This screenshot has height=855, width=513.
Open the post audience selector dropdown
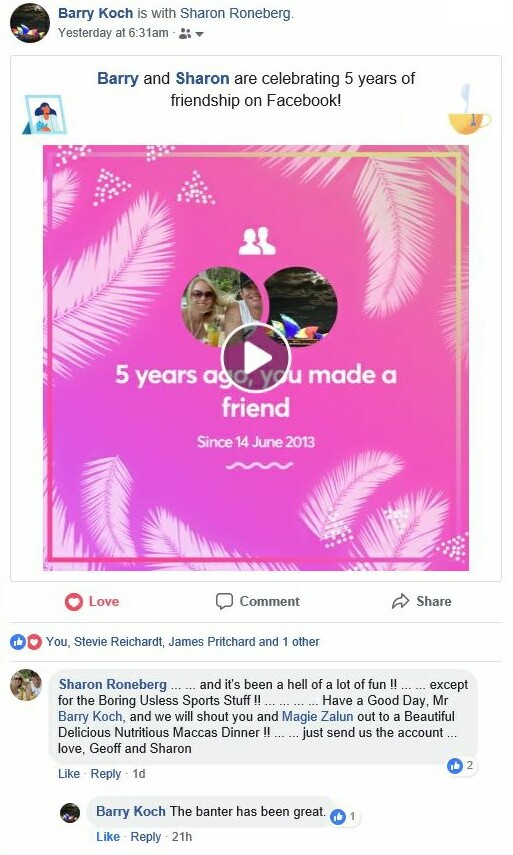(x=191, y=34)
